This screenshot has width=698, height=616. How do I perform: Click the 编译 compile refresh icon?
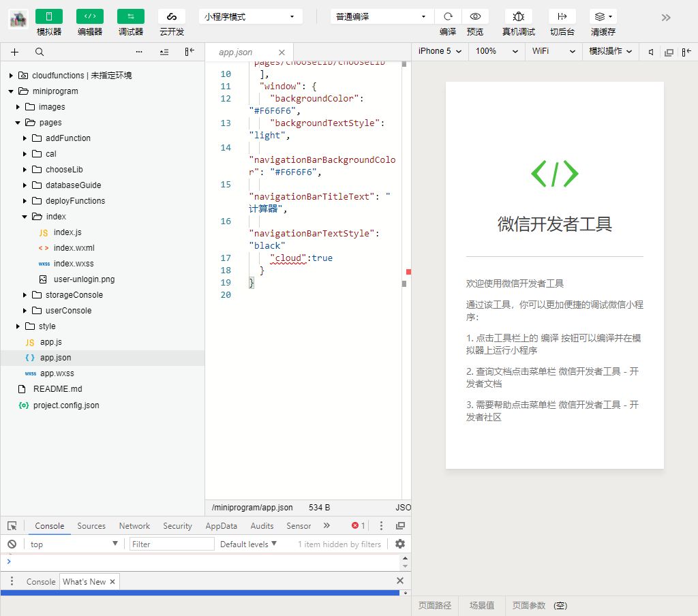click(448, 16)
